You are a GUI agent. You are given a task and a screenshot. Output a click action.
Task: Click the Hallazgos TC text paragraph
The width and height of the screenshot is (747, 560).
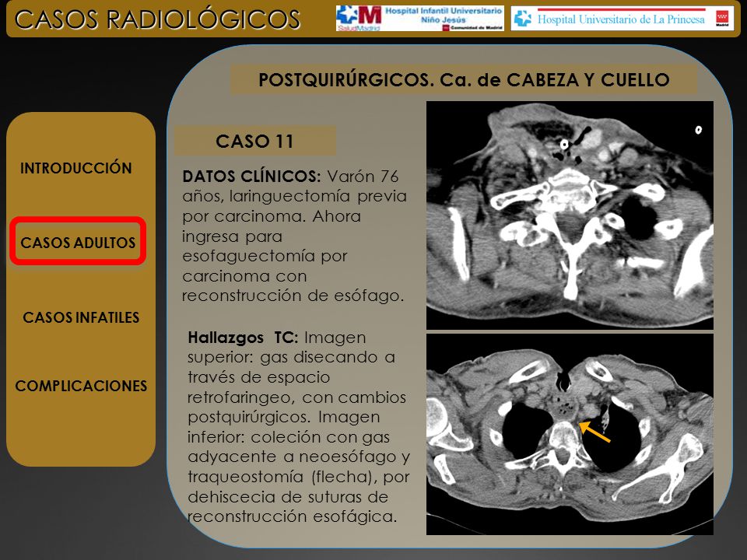point(299,427)
